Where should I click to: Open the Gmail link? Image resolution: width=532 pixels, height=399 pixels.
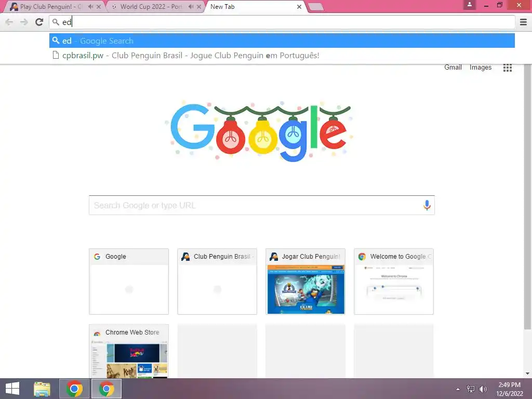click(453, 67)
